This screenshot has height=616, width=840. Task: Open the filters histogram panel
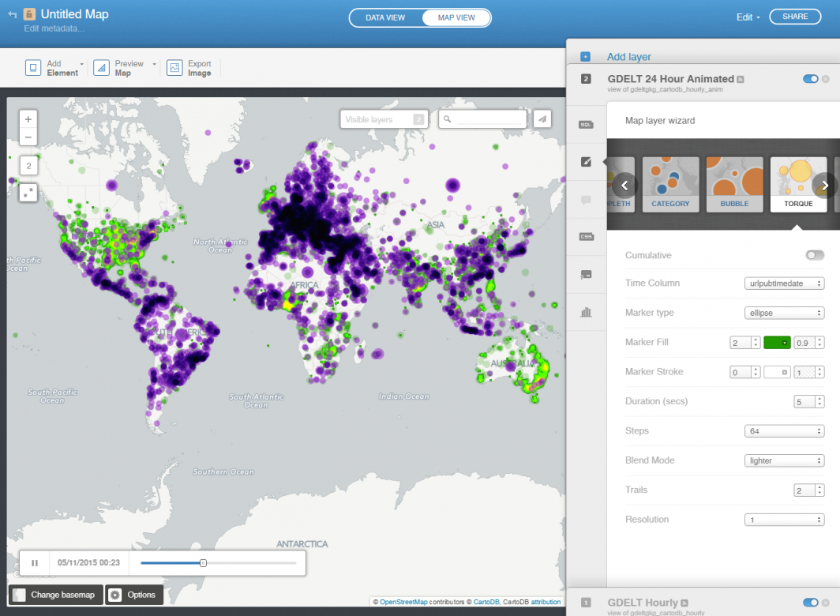pos(586,312)
